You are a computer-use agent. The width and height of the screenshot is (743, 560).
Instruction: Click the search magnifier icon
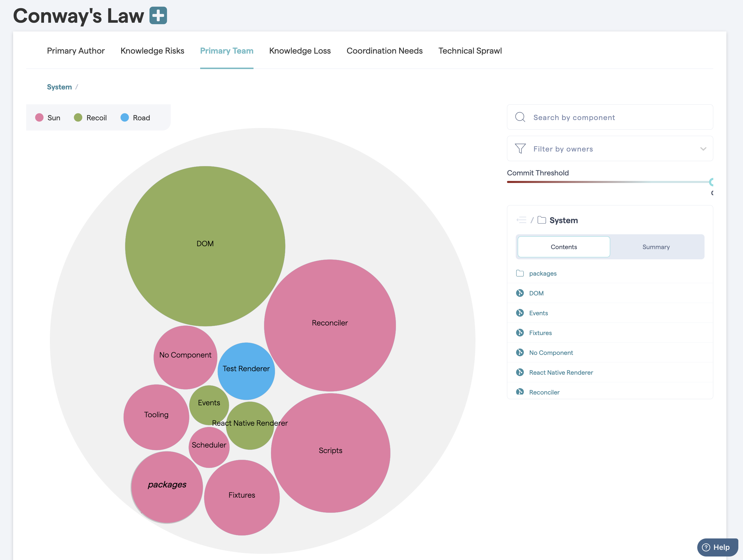tap(520, 117)
